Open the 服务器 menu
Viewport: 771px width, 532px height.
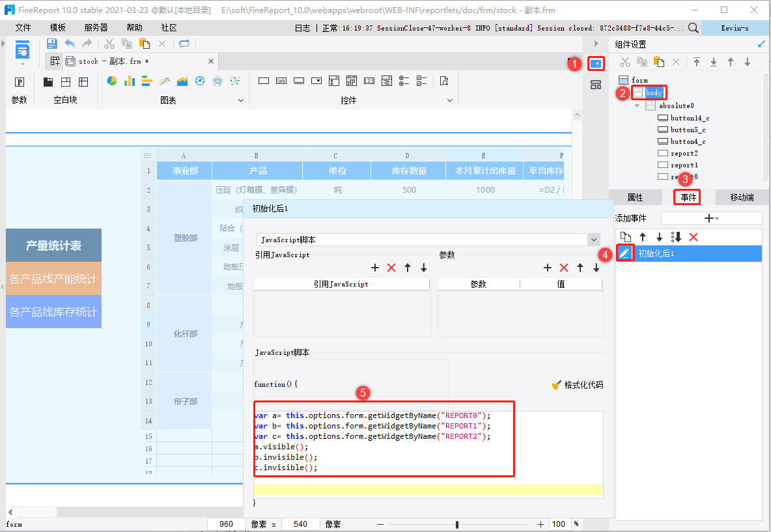96,28
